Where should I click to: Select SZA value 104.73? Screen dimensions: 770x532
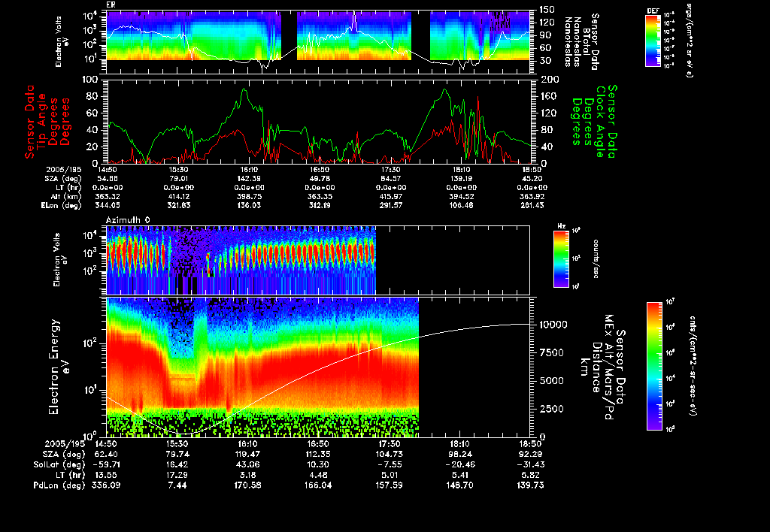389,454
